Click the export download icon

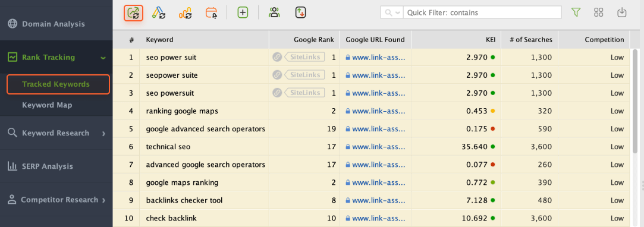[x=622, y=12]
